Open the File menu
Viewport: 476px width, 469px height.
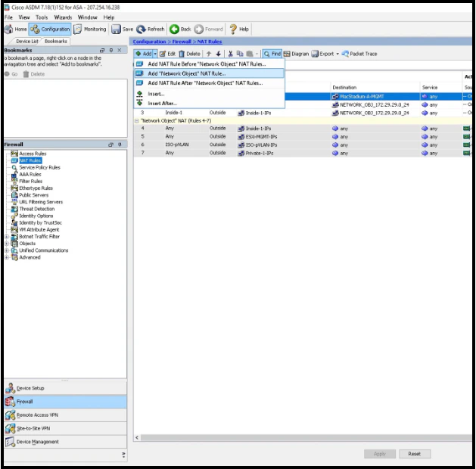click(8, 17)
